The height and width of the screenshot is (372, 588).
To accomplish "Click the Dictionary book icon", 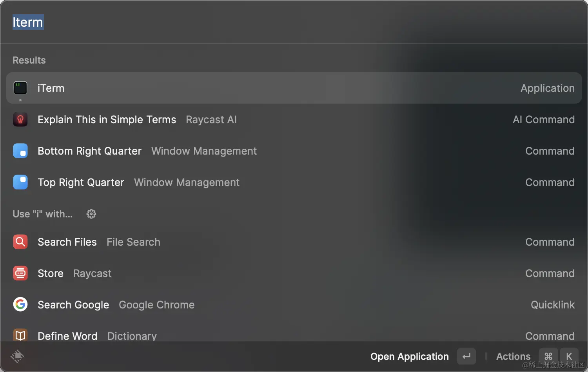I will click(20, 336).
